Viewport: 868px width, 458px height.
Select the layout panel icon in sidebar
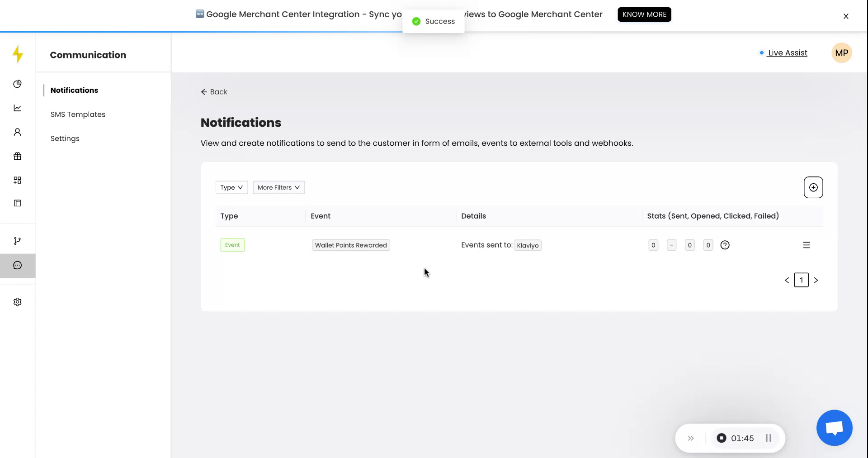[17, 203]
